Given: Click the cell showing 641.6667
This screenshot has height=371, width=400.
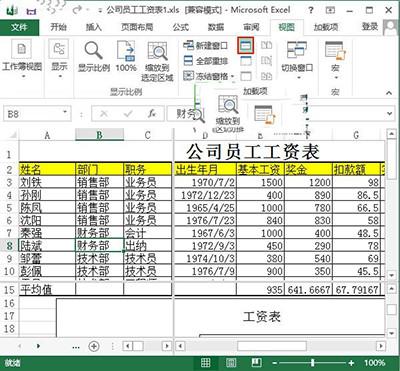Looking at the screenshot, I should coord(309,290).
